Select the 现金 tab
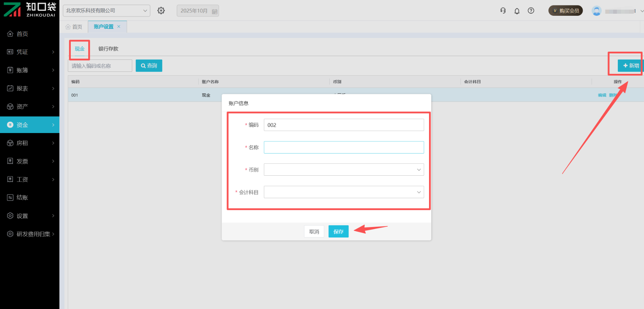644x309 pixels. pyautogui.click(x=79, y=49)
